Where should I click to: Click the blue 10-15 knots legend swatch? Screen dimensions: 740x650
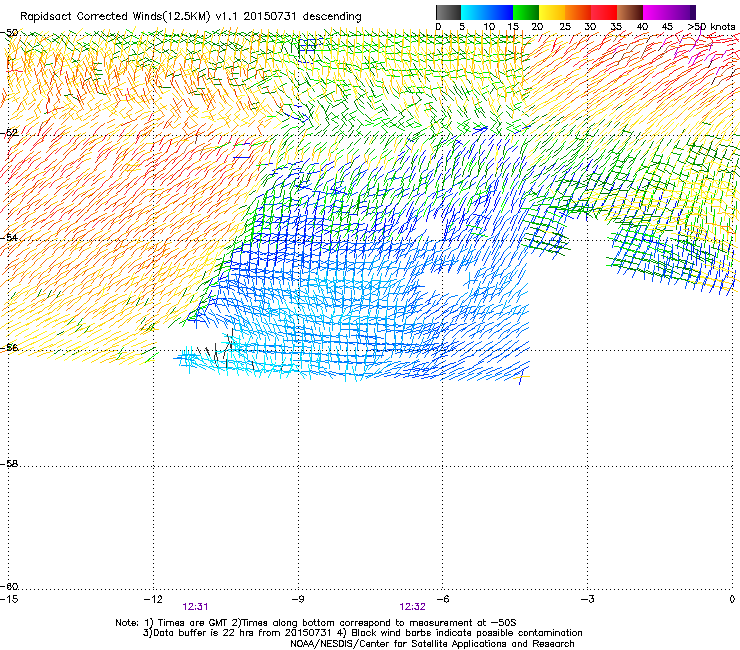[x=500, y=12]
